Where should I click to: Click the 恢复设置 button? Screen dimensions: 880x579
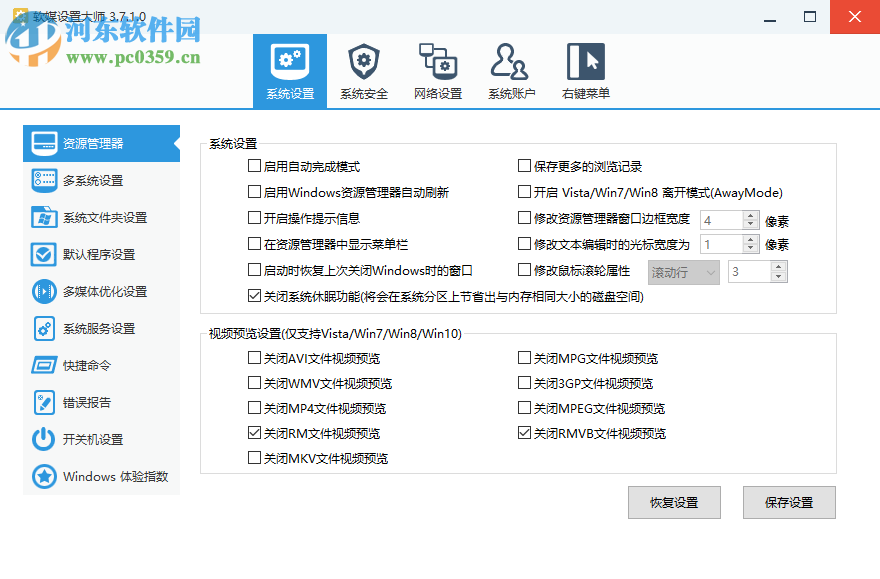(x=675, y=502)
